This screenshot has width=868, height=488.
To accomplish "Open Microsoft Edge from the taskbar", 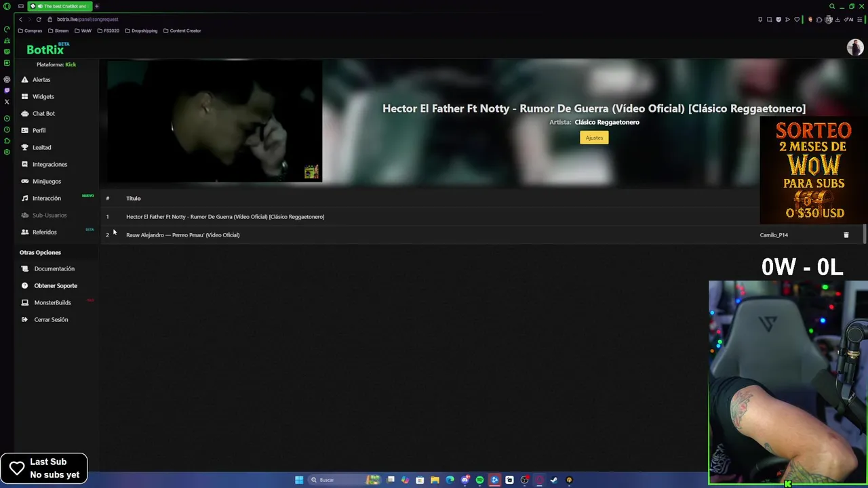I will (x=450, y=480).
